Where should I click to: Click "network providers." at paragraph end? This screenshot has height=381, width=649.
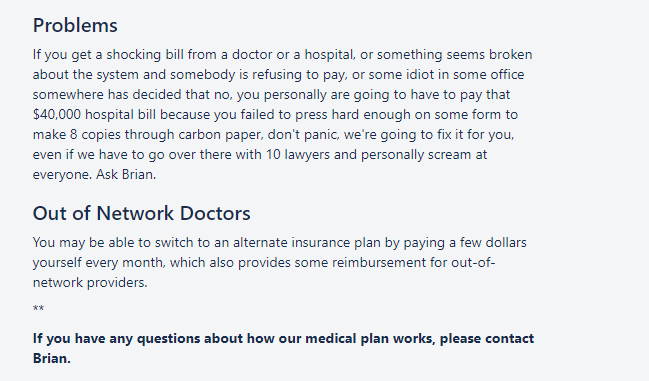coord(90,283)
